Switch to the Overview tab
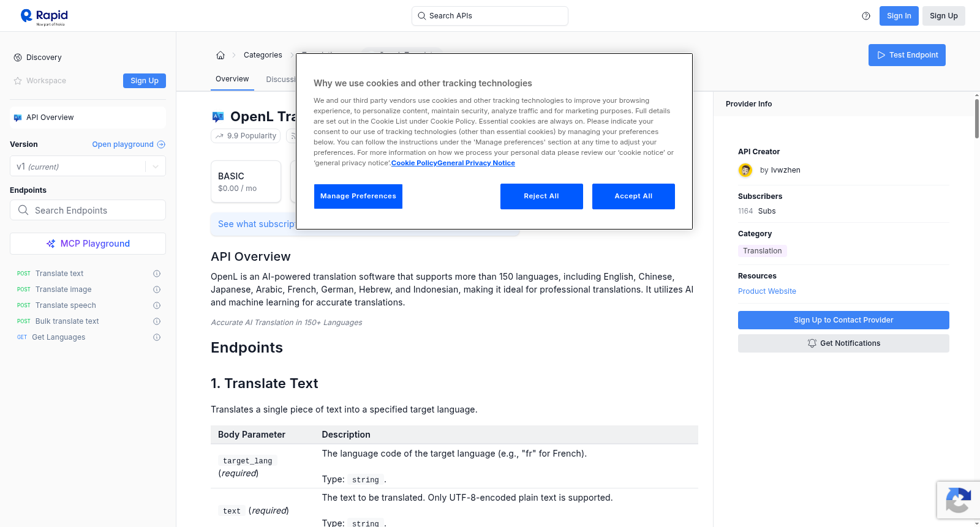This screenshot has height=527, width=980. point(232,79)
